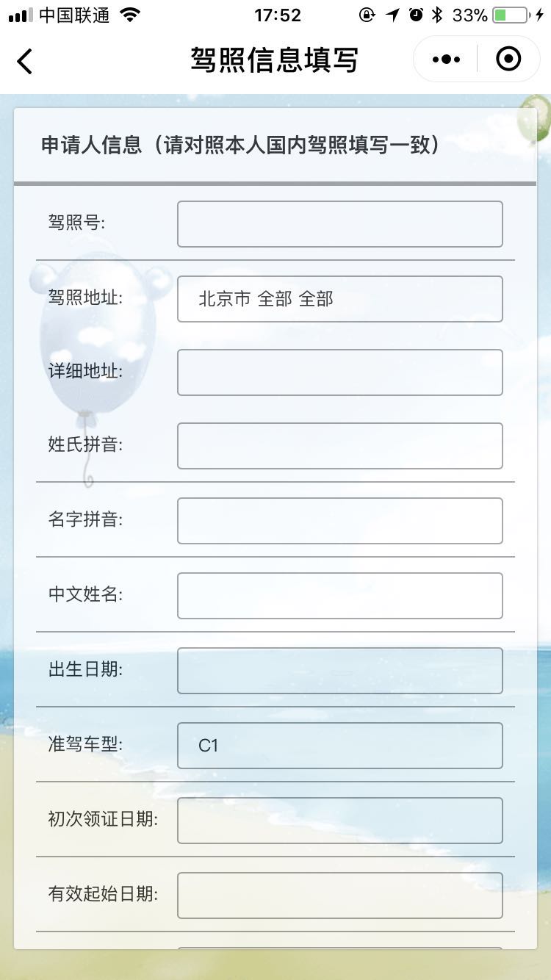Focus the 详细地址 input field
Viewport: 551px width, 980px height.
[340, 372]
